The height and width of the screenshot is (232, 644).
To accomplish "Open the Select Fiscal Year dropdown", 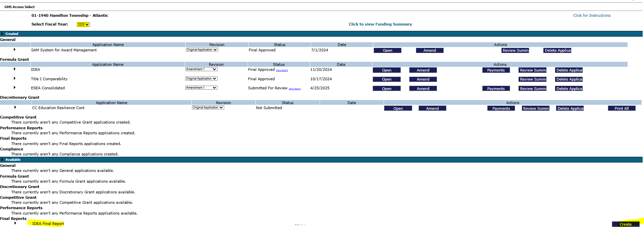I will (x=83, y=25).
